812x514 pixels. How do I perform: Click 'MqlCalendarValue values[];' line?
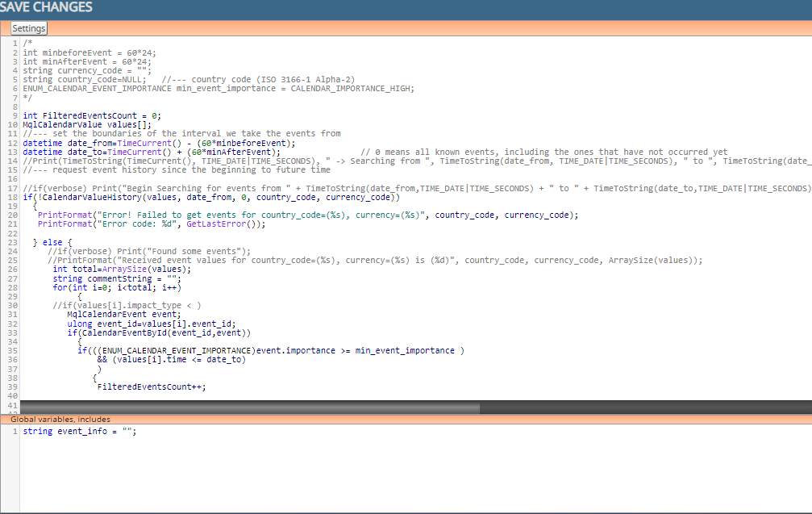(87, 125)
